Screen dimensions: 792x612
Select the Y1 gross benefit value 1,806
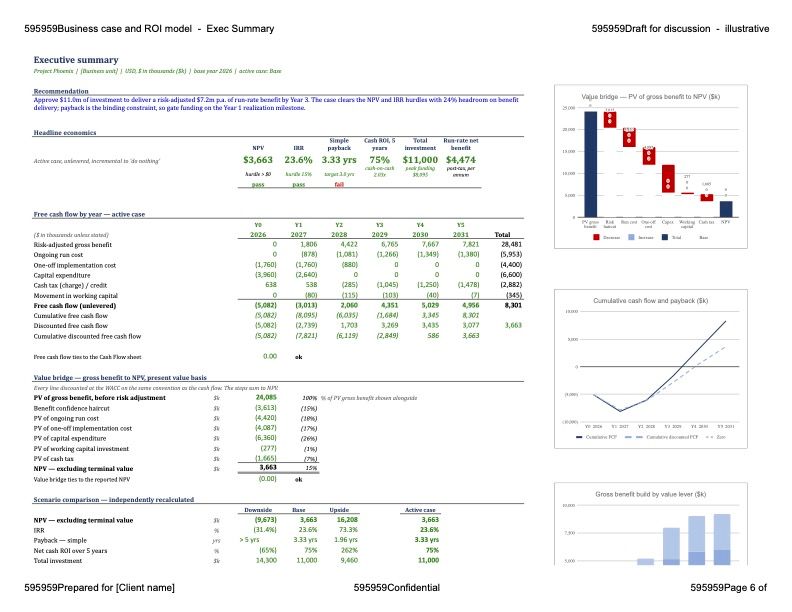308,244
